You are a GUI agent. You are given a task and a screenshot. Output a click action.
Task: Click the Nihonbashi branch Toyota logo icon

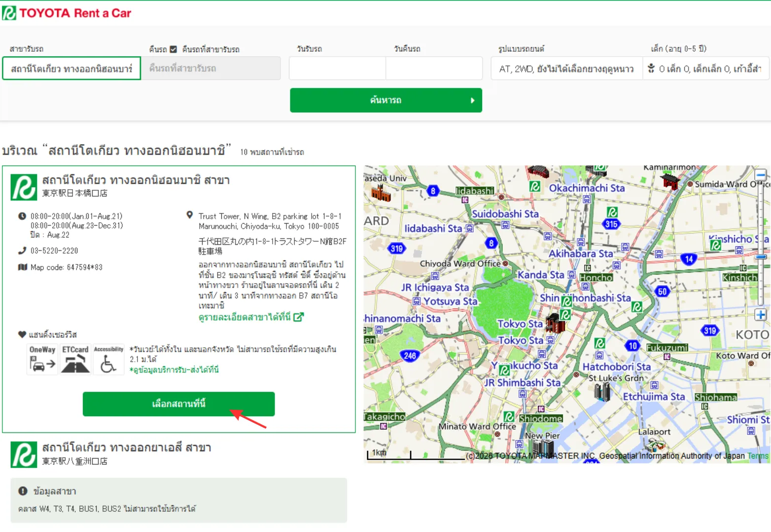[x=24, y=187]
